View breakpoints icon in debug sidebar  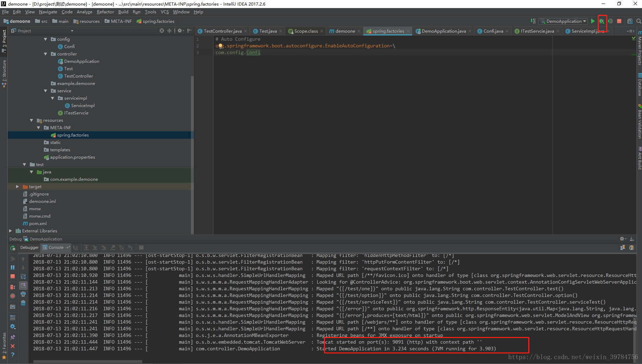[13, 287]
